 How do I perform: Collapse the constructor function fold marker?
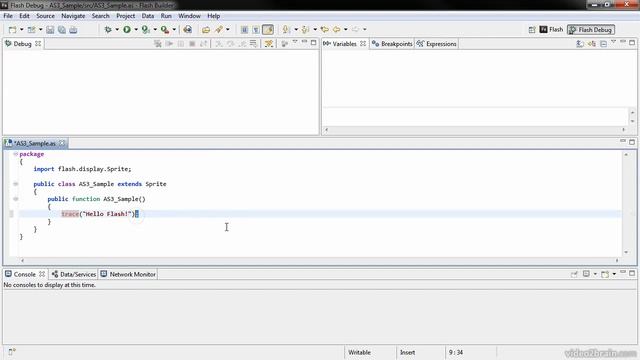click(16, 199)
